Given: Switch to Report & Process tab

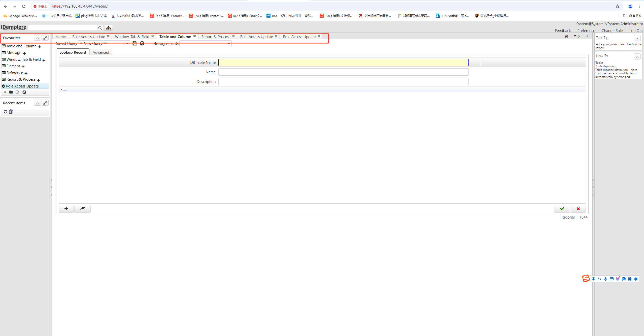Looking at the screenshot, I should pyautogui.click(x=216, y=37).
